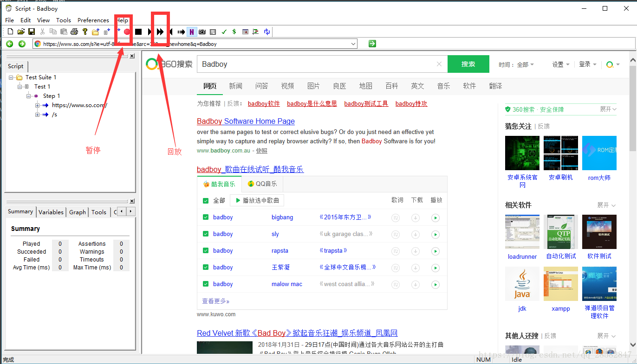The image size is (637, 364).
Task: Toggle the 全部 select-all checkbox
Action: pos(206,201)
